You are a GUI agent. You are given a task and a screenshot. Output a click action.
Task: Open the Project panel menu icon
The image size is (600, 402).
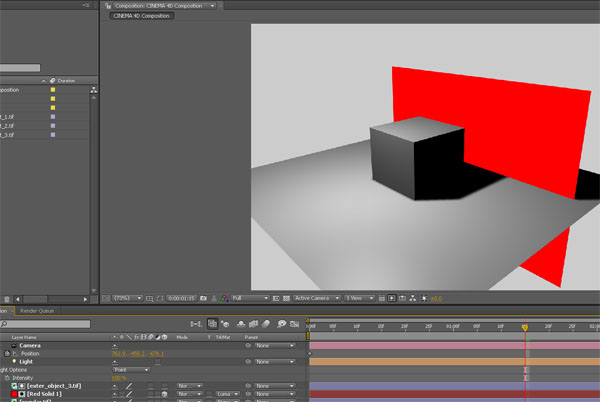coord(86,5)
